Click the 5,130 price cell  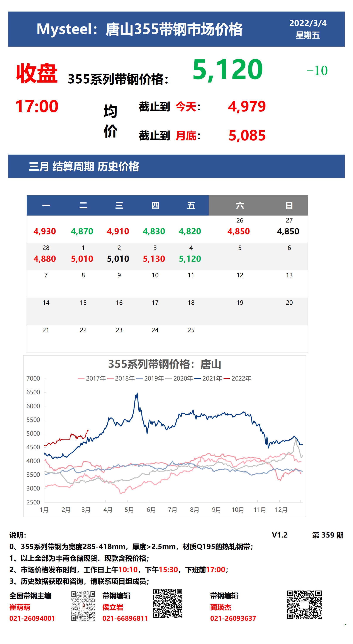pos(154,259)
